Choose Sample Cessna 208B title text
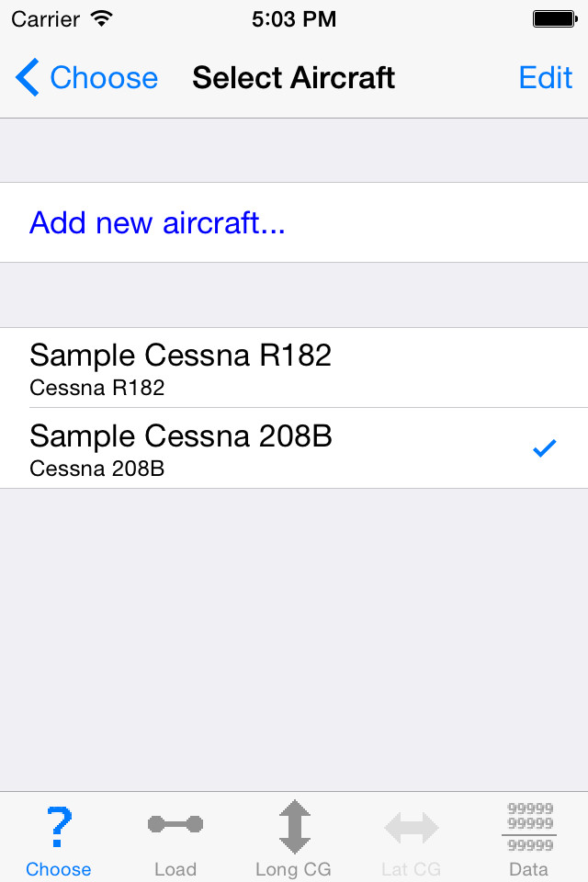 point(181,435)
